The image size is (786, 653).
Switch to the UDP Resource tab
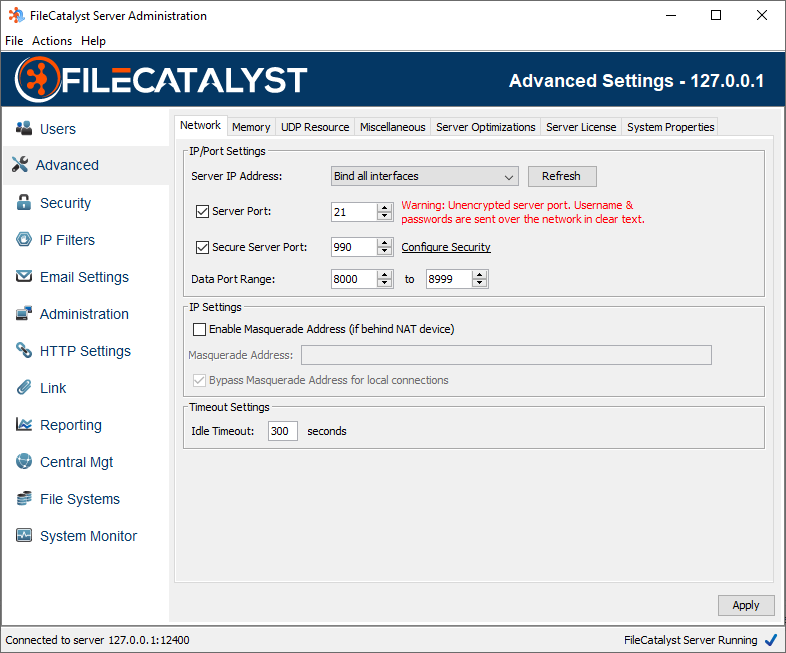pyautogui.click(x=315, y=127)
